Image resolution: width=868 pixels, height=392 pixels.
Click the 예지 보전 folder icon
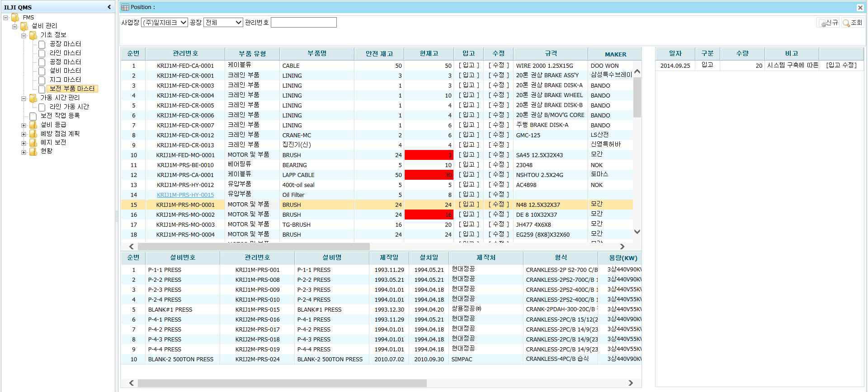click(x=33, y=142)
